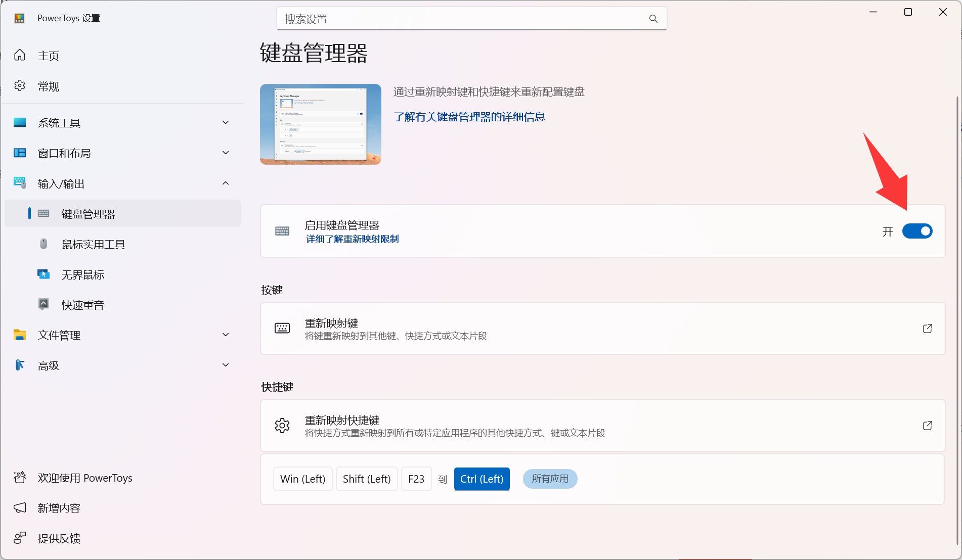Open 新增内容 page

[x=122, y=508]
